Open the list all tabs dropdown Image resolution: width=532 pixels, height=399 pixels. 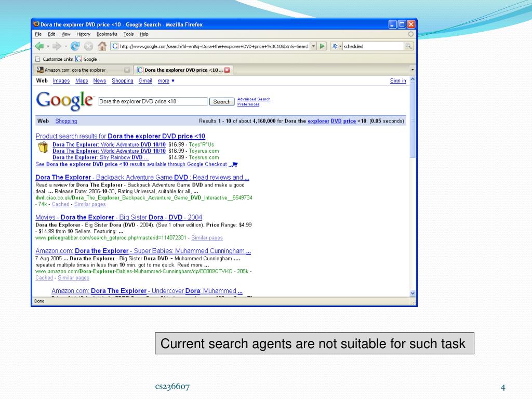pos(413,70)
